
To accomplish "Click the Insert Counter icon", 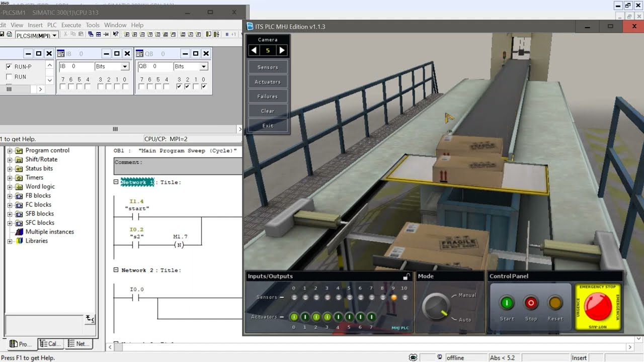I will (158, 34).
